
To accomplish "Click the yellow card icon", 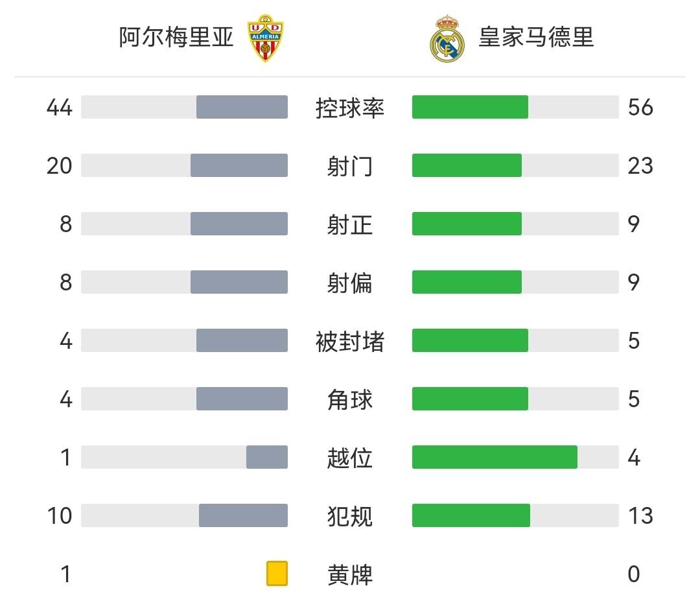I will [x=277, y=574].
